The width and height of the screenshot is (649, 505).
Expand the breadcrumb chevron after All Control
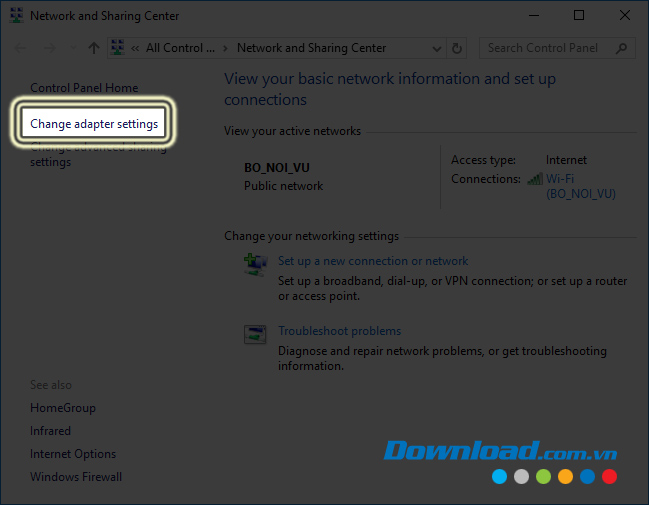click(226, 48)
